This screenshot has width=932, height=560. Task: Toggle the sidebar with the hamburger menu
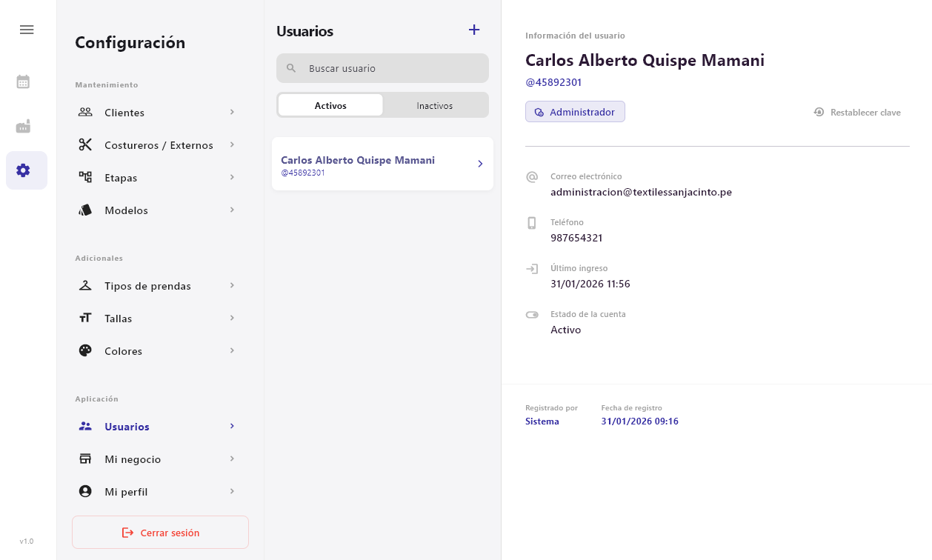pyautogui.click(x=27, y=30)
